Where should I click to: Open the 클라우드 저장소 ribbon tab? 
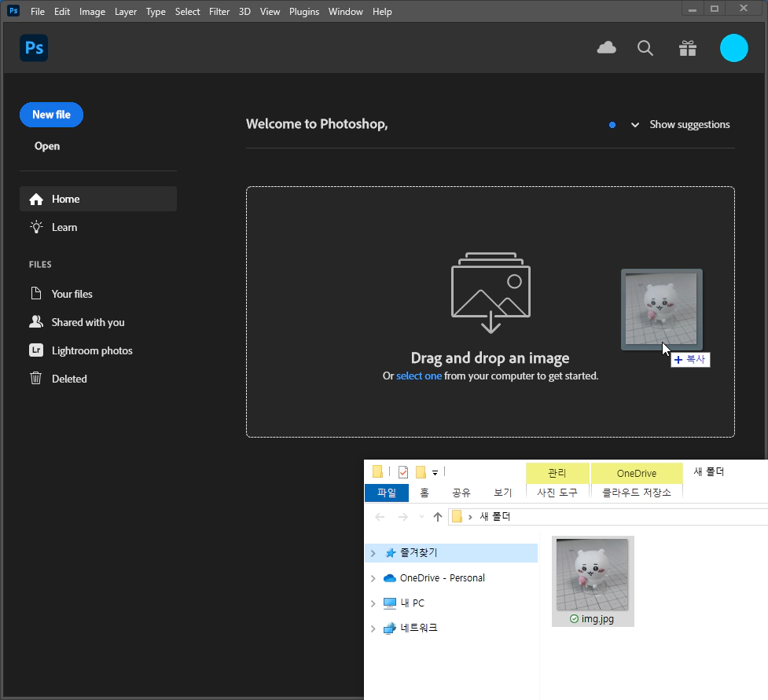(636, 493)
